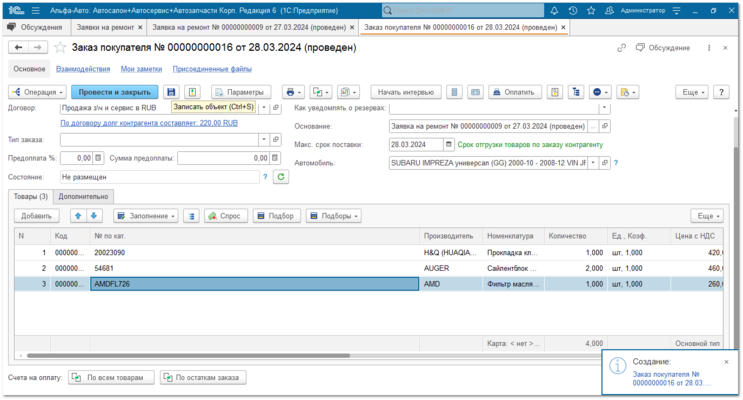This screenshot has height=400, width=743.
Task: Expand the Договор dropdown arrow
Action: click(264, 108)
